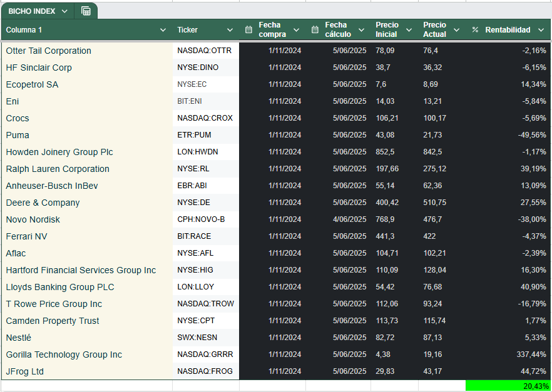552x392 pixels.
Task: Expand the Ticker column dropdown arrow
Action: pos(230,30)
